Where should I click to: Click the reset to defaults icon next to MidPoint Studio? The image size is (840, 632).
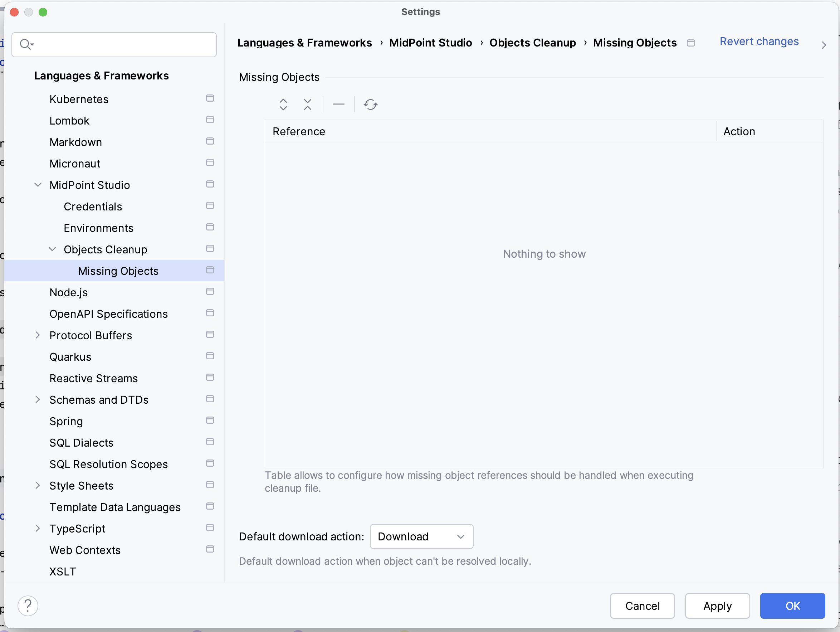click(x=210, y=184)
